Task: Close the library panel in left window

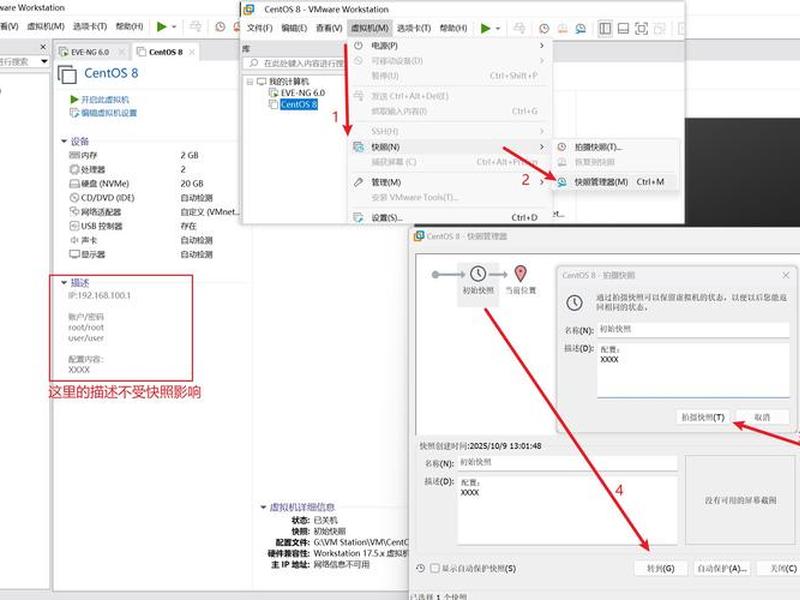Action: (43, 47)
